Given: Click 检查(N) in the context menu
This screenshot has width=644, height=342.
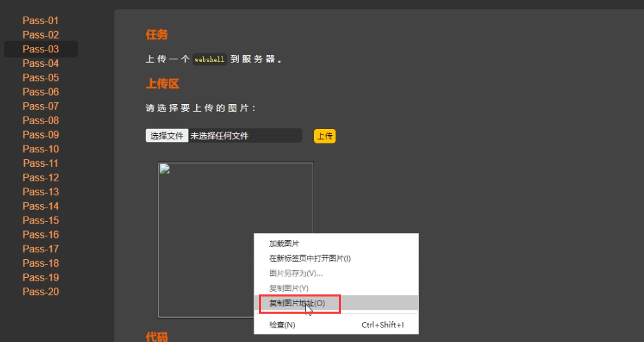Looking at the screenshot, I should click(x=282, y=325).
